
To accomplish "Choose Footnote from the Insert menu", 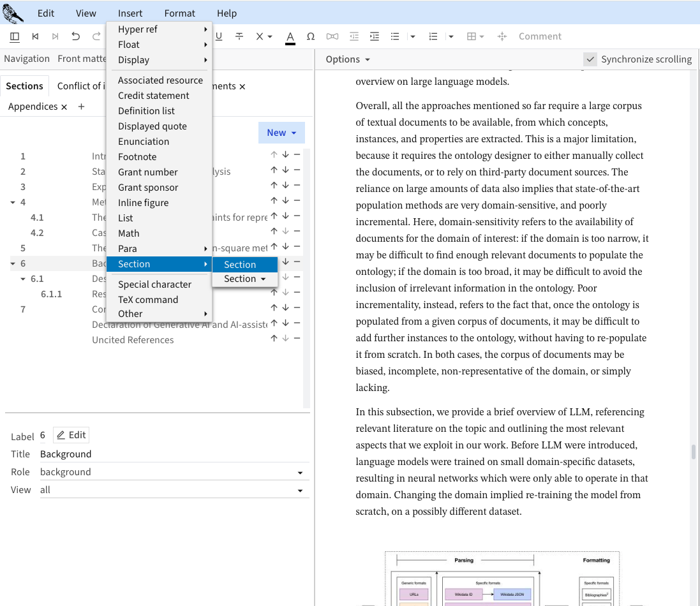I will click(x=137, y=156).
